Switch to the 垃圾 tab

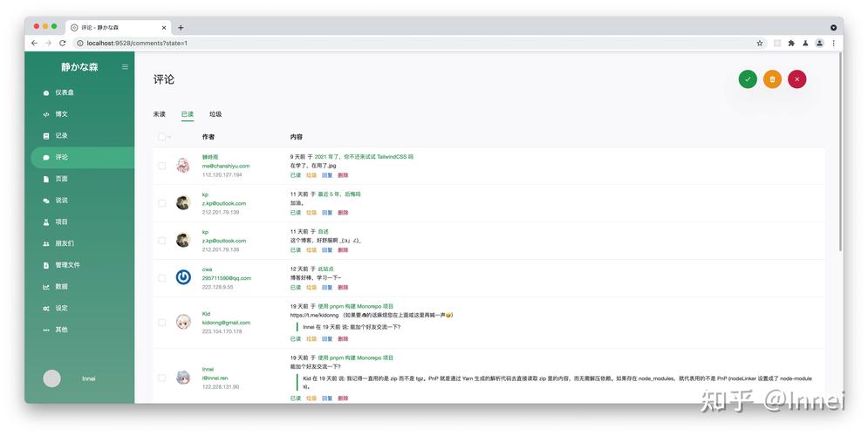tap(215, 114)
